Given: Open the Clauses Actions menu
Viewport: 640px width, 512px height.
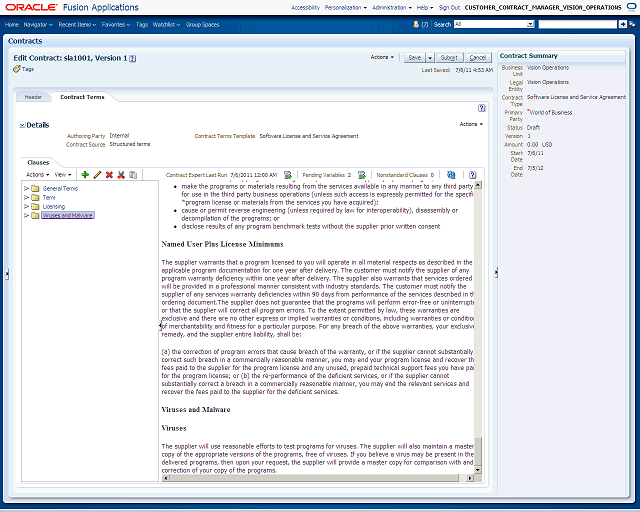Looking at the screenshot, I should click(38, 174).
